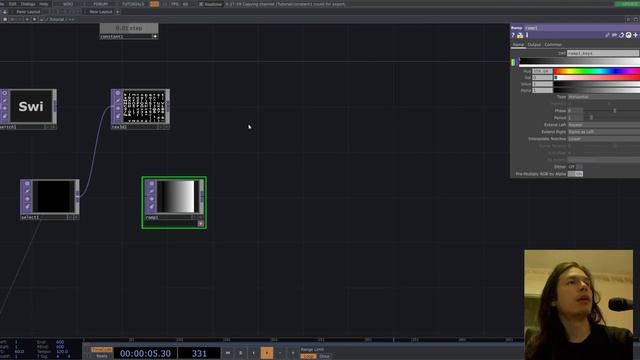Click the WIKI link in top bar
Image resolution: width=640 pixels, height=360 pixels.
click(x=68, y=4)
